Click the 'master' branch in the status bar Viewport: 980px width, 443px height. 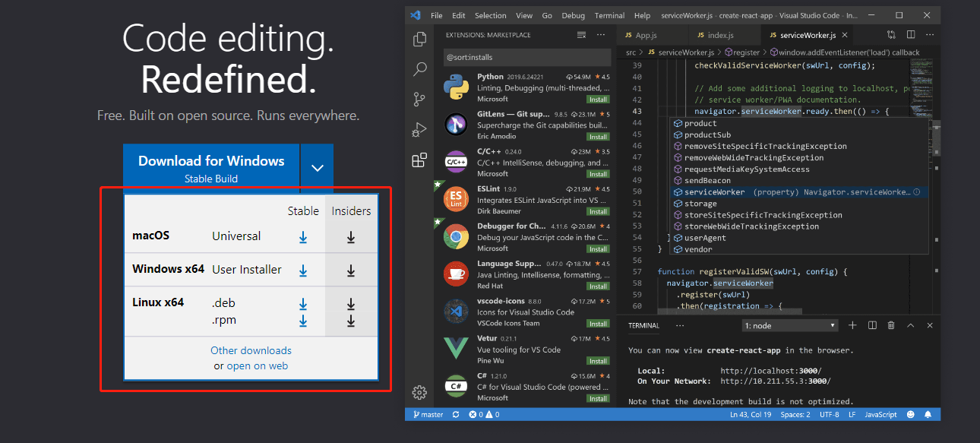pos(428,415)
